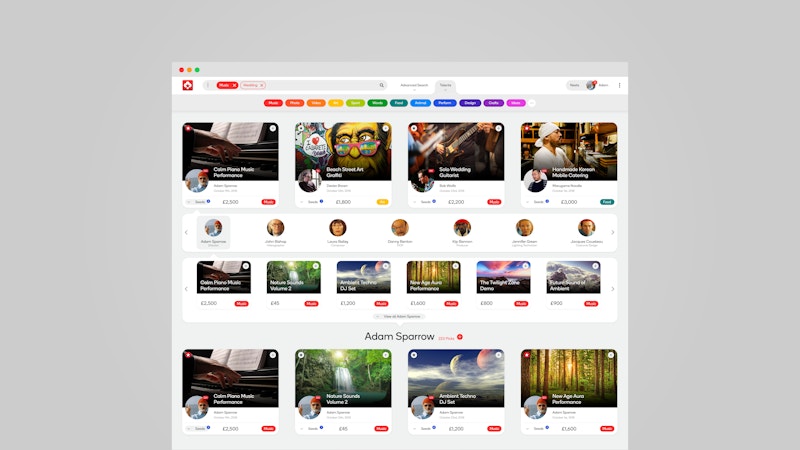Click the search magnifier icon
This screenshot has width=800, height=450.
381,85
